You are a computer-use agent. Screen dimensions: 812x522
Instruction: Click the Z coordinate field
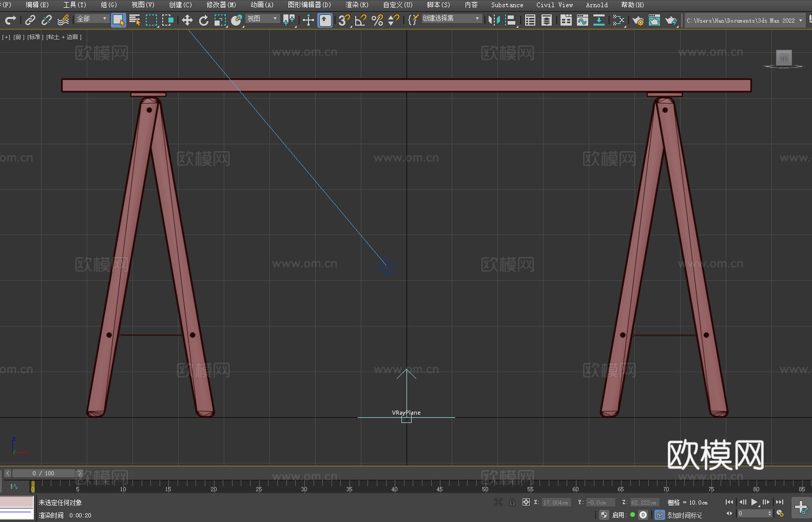(x=644, y=502)
